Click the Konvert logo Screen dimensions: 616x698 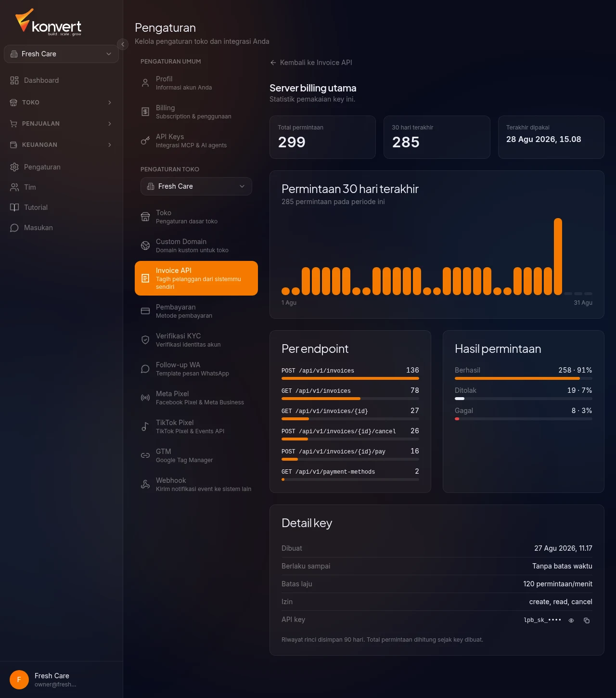[x=48, y=22]
